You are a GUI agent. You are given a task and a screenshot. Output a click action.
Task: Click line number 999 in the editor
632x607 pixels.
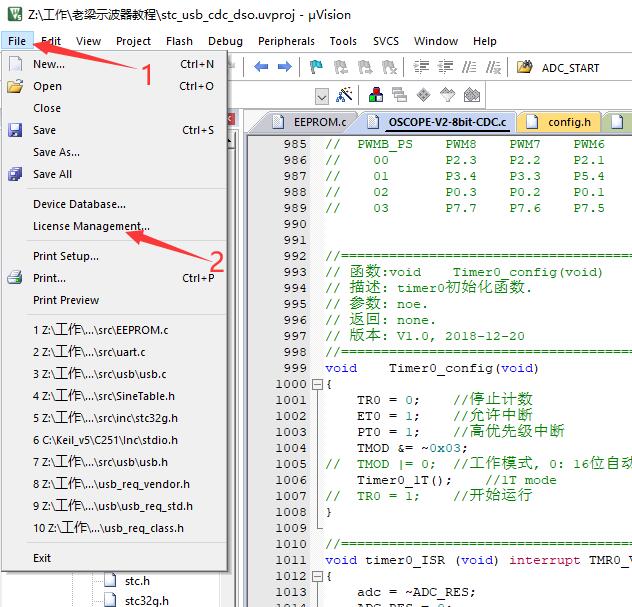click(x=295, y=368)
